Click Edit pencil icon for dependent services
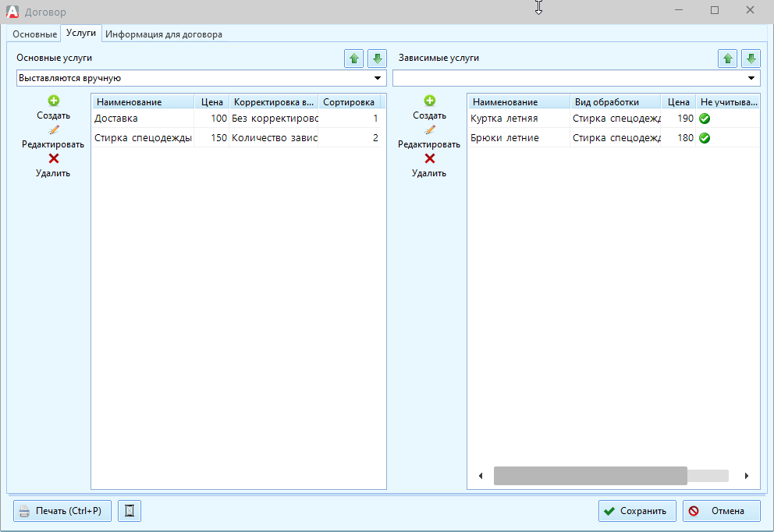 click(x=429, y=129)
